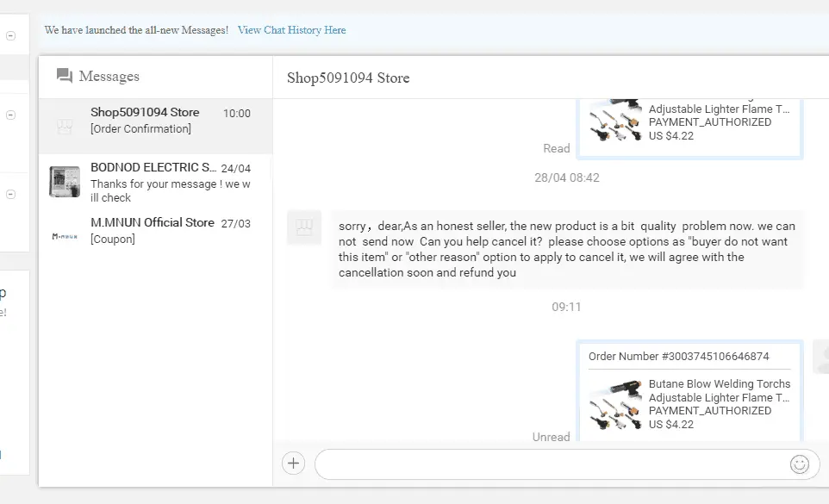Viewport: 829px width, 504px height.
Task: Open the M.MNUN Official Store conversation
Action: 155,230
